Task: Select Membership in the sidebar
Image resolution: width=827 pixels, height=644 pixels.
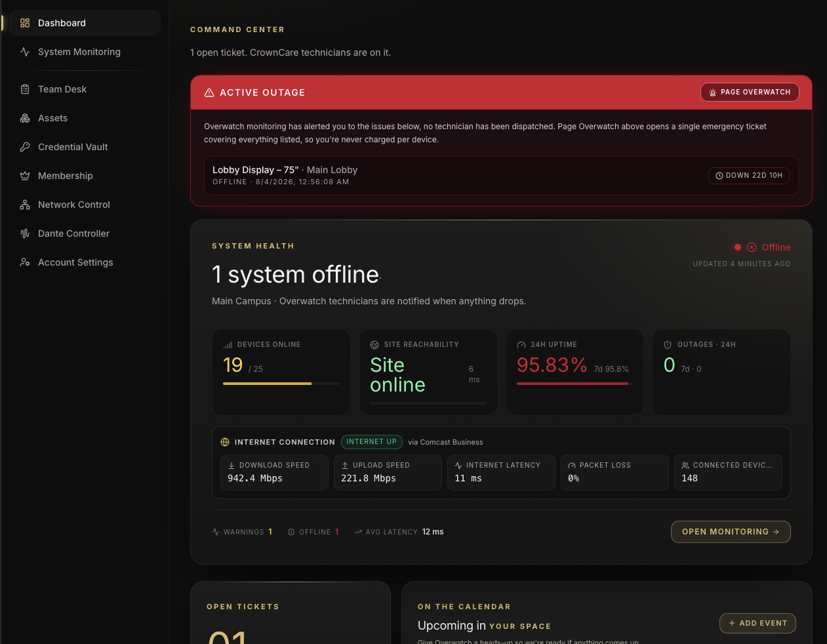Action: point(85,176)
